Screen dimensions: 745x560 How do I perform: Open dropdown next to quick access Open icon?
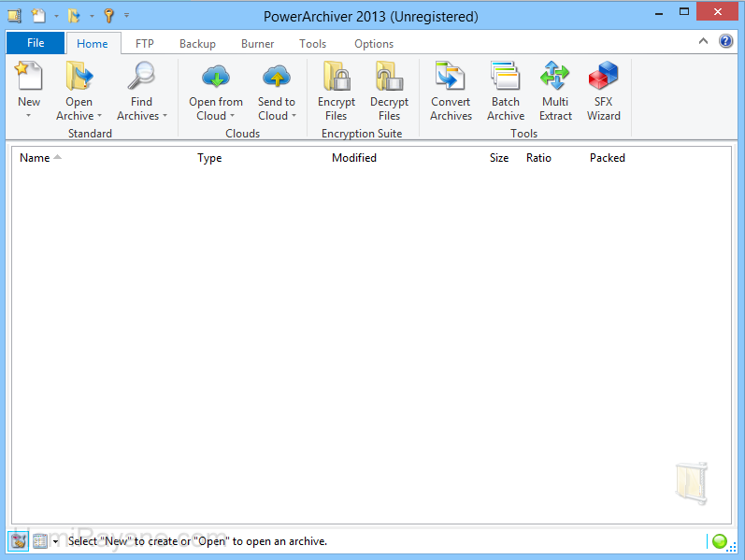tap(92, 16)
